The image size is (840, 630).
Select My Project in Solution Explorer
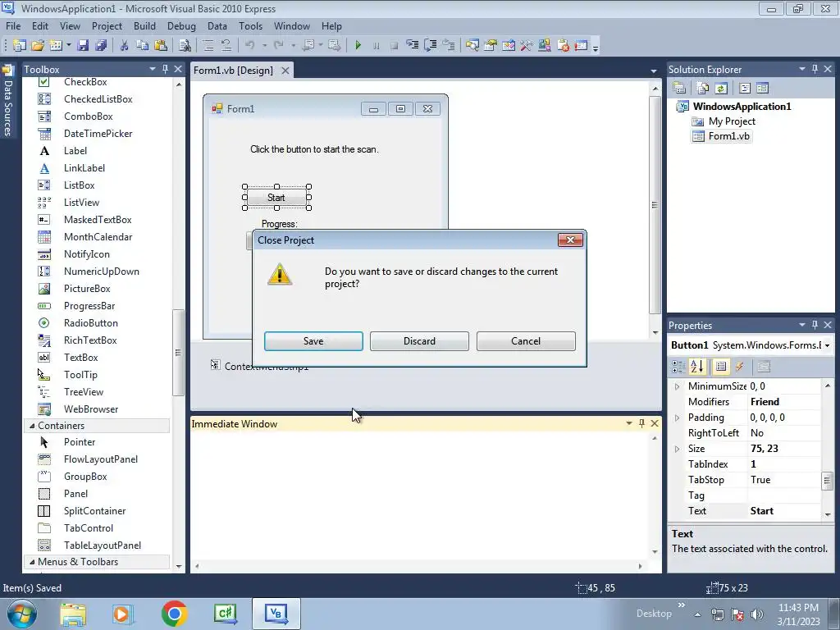click(732, 121)
